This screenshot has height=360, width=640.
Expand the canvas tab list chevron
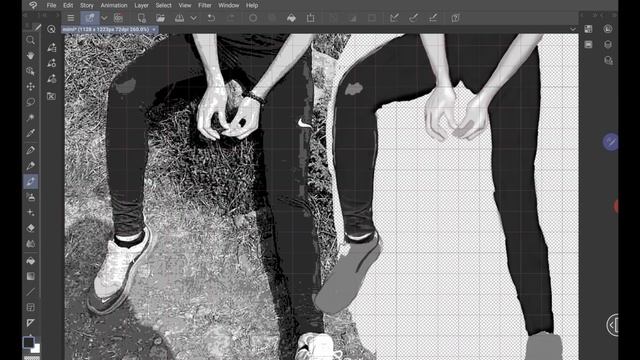coord(573,29)
